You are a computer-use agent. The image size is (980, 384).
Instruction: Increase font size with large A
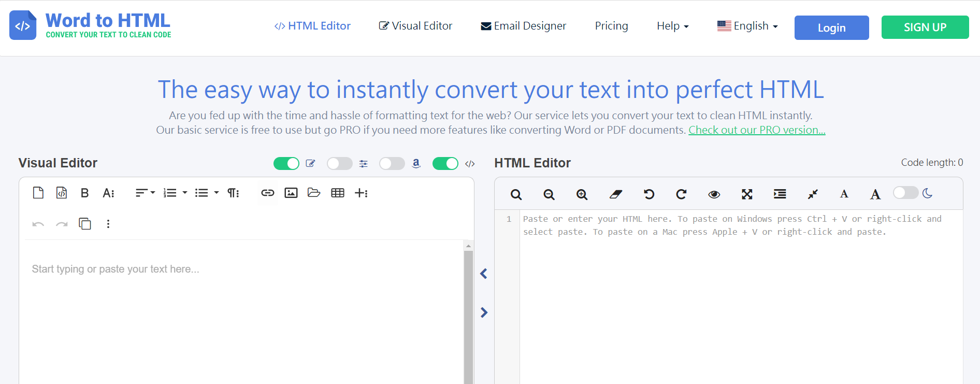point(875,194)
